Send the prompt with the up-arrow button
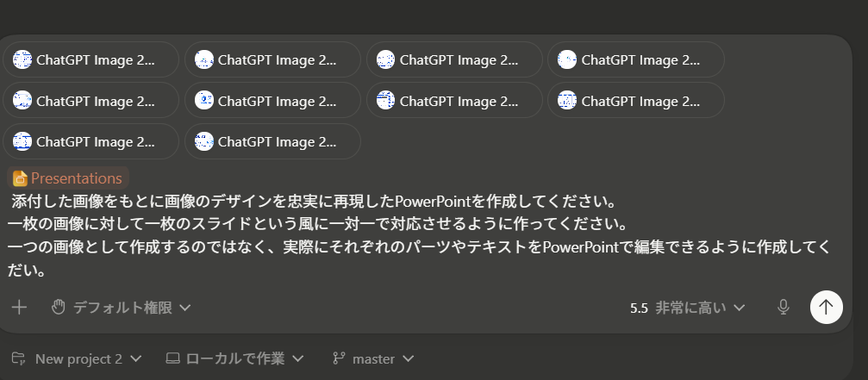Image resolution: width=868 pixels, height=380 pixels. 826,307
